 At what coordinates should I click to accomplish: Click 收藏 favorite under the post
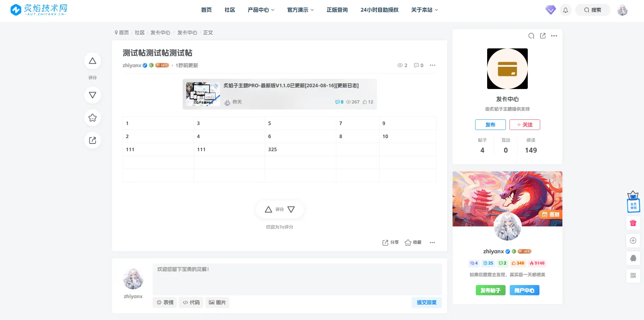click(x=413, y=242)
